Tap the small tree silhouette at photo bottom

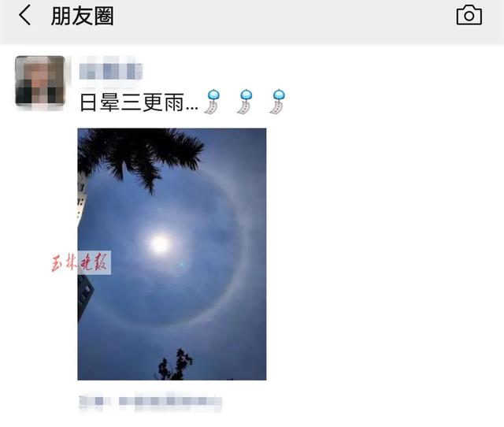(175, 365)
